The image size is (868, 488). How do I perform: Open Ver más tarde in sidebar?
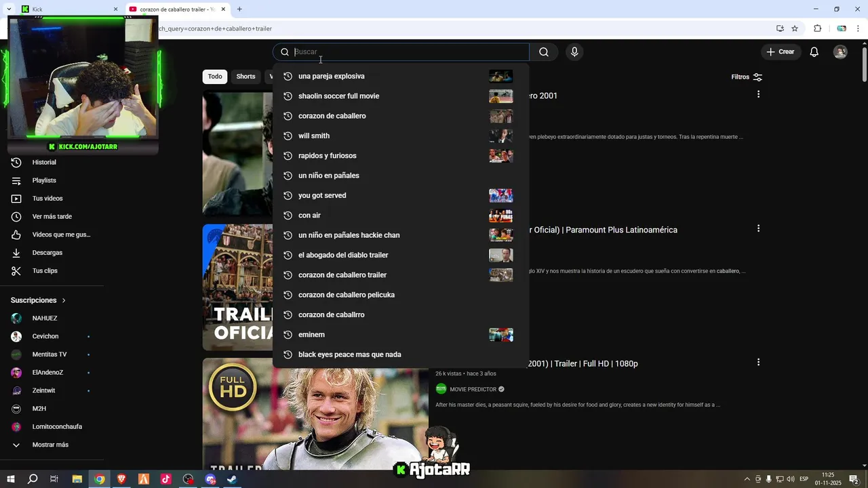pos(51,217)
